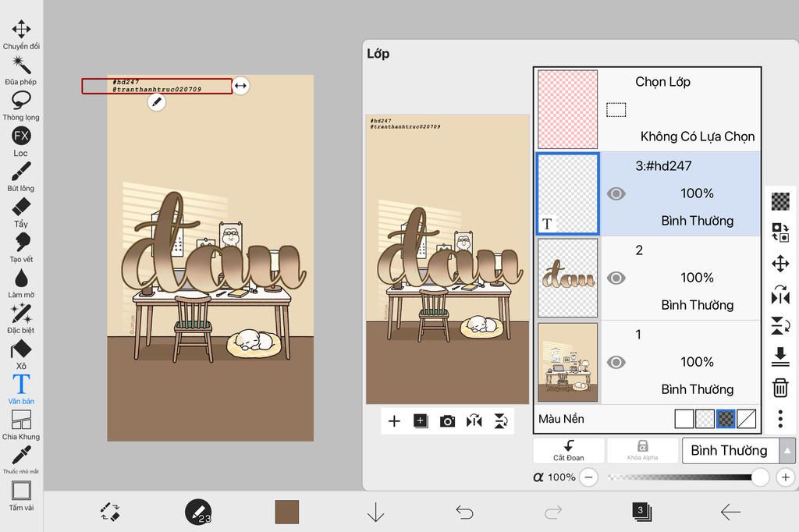This screenshot has width=799, height=532.
Task: Select the Đũa phép magic wand tool
Action: coord(21,70)
